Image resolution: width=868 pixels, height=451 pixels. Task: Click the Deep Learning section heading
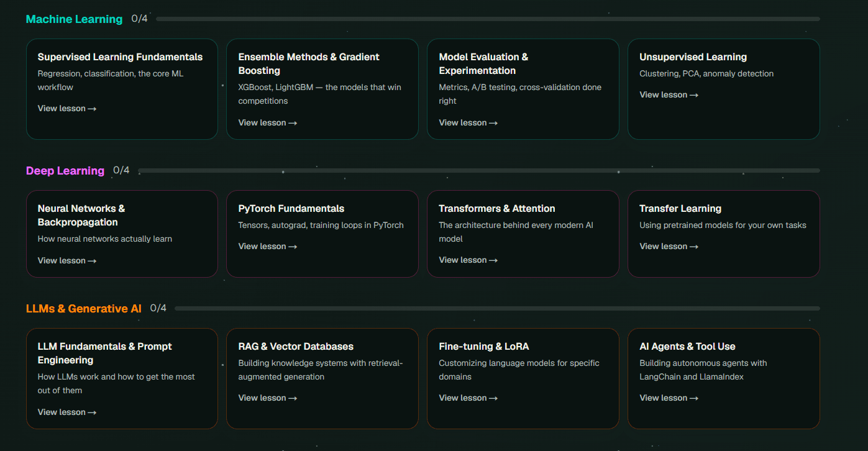tap(65, 171)
